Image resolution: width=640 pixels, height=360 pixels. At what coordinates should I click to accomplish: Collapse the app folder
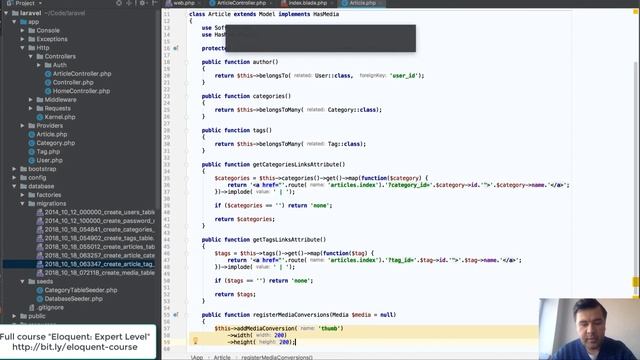click(14, 22)
